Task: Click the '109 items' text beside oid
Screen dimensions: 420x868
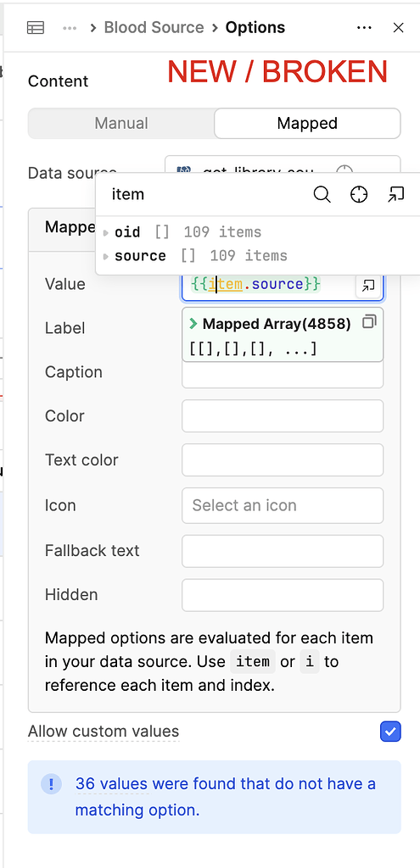Action: pyautogui.click(x=222, y=232)
